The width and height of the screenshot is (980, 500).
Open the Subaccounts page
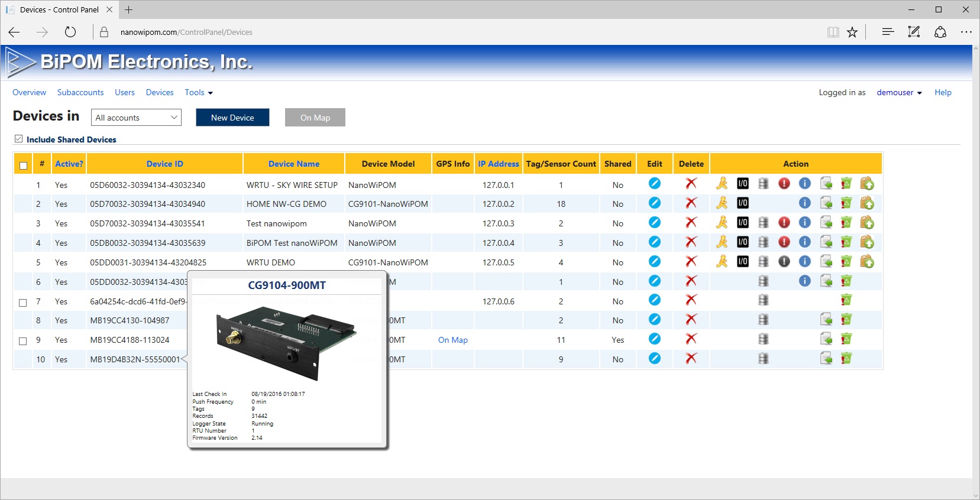tap(80, 93)
